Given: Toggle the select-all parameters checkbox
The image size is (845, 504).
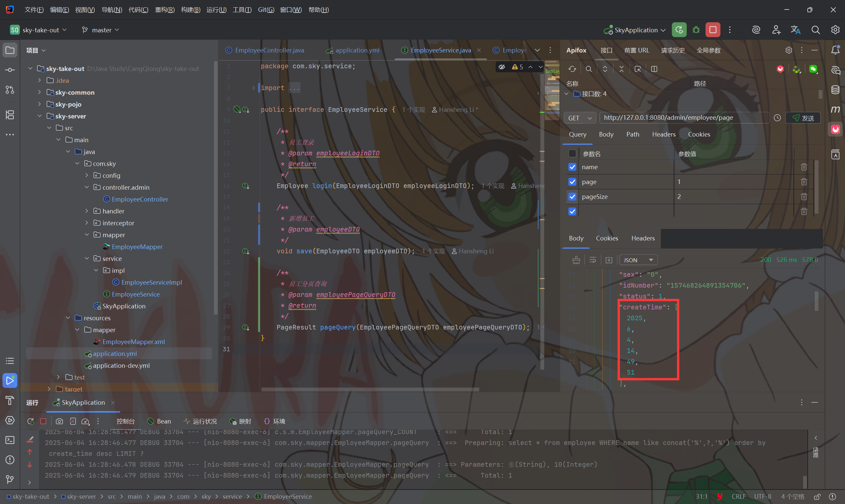Looking at the screenshot, I should (572, 153).
